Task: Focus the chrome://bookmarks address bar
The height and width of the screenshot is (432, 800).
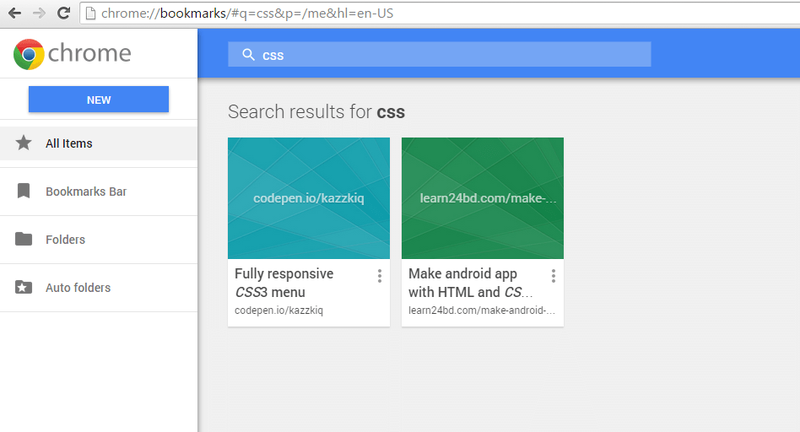Action: point(440,13)
